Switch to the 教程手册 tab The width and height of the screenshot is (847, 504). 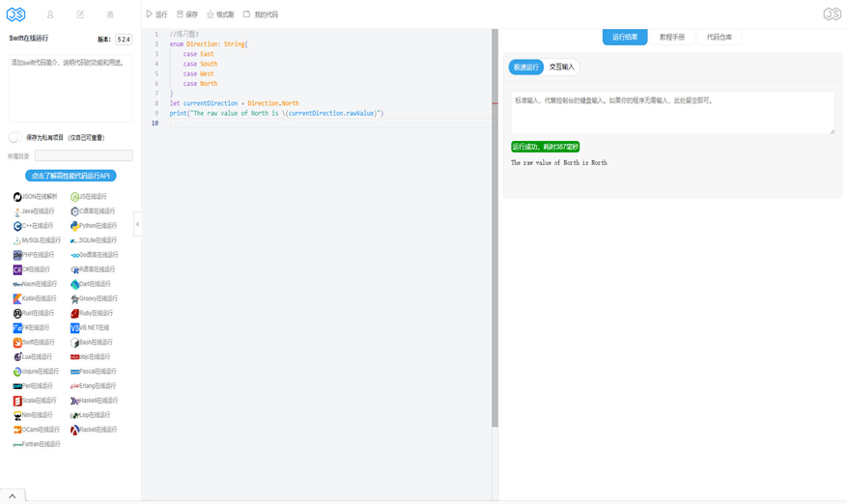coord(672,37)
